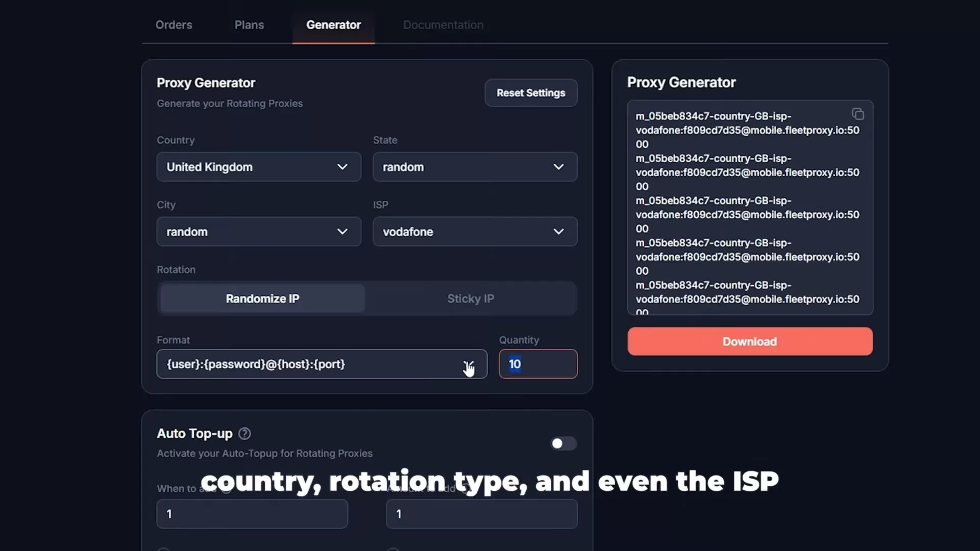Image resolution: width=980 pixels, height=551 pixels.
Task: Select the Generator tab
Action: (333, 24)
